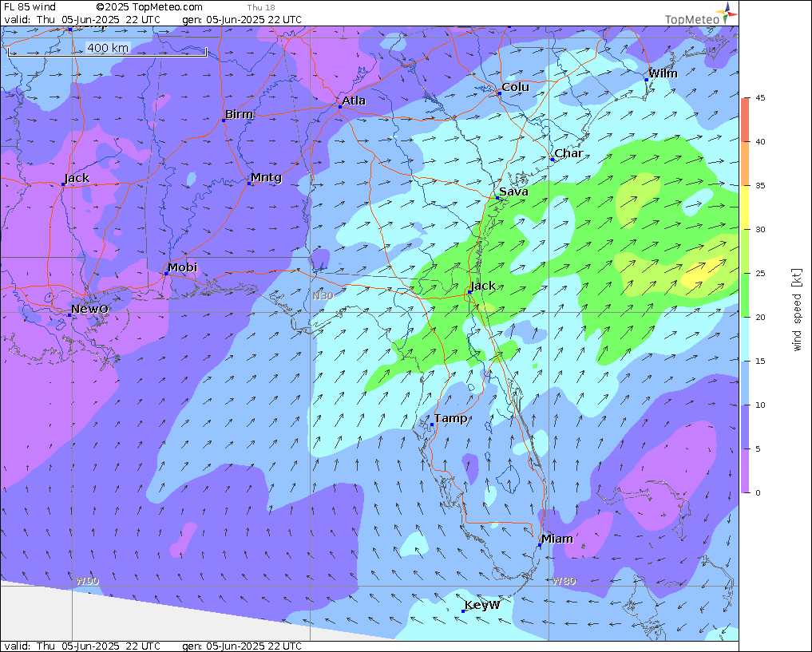The image size is (812, 652).
Task: Click the Wilm city label
Action: pyautogui.click(x=663, y=73)
